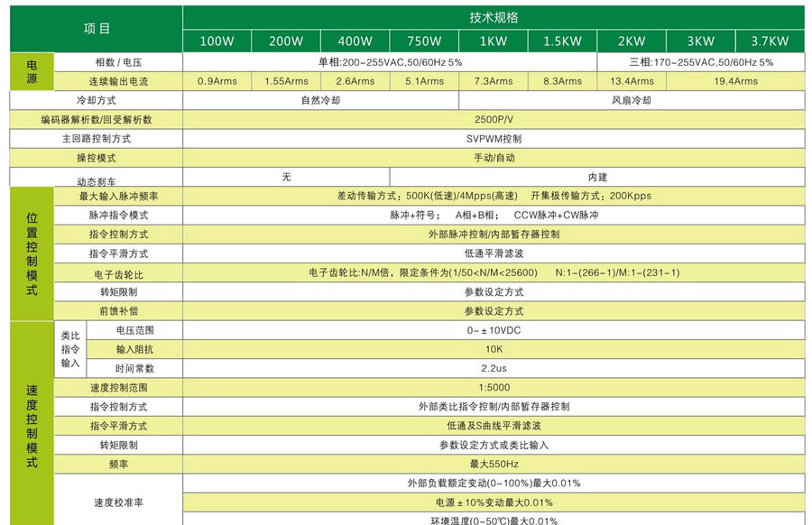Screen dimensions: 812x525
Task: Click the 相数 / 电压 row label
Action: pyautogui.click(x=117, y=61)
